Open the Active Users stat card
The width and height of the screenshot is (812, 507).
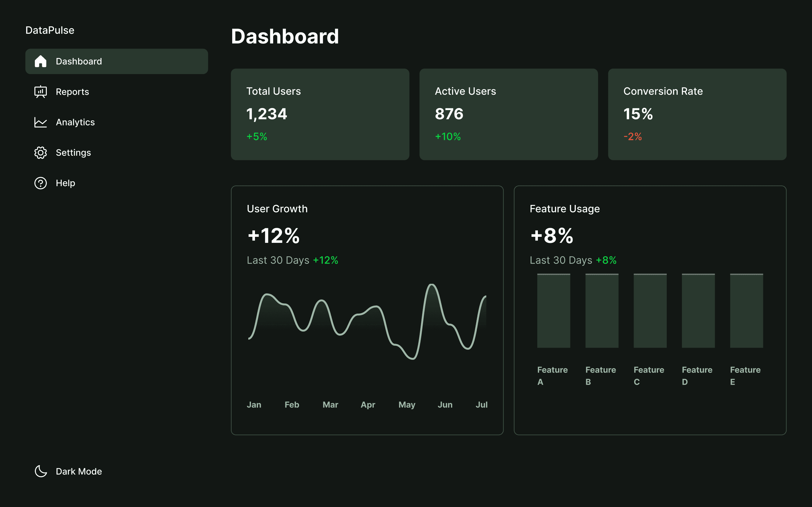pos(508,114)
